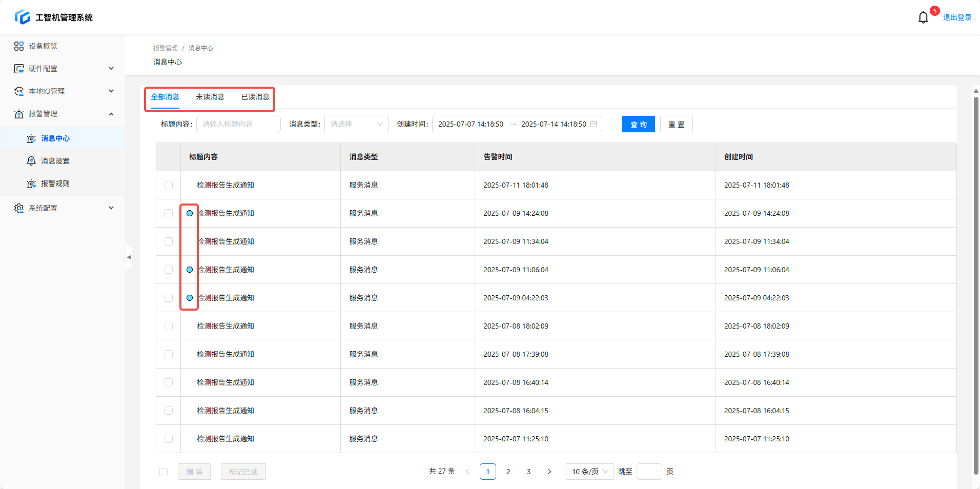Click the 查询 search button
980x489 pixels.
pos(638,124)
